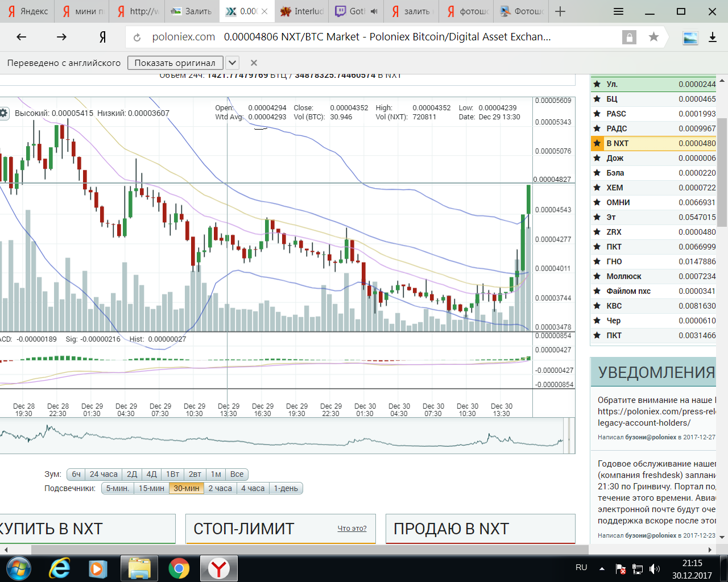The width and height of the screenshot is (728, 582).
Task: Select the ПКТ row priced 0.0031466
Action: coord(653,335)
